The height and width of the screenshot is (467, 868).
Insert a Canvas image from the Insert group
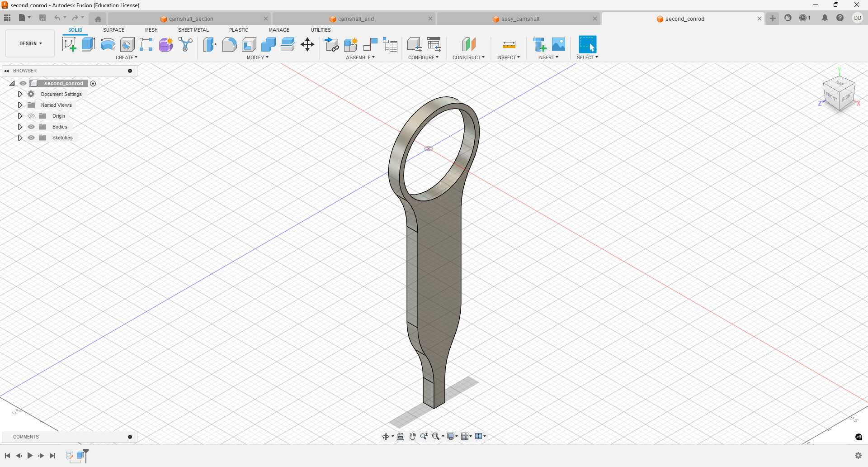point(559,44)
